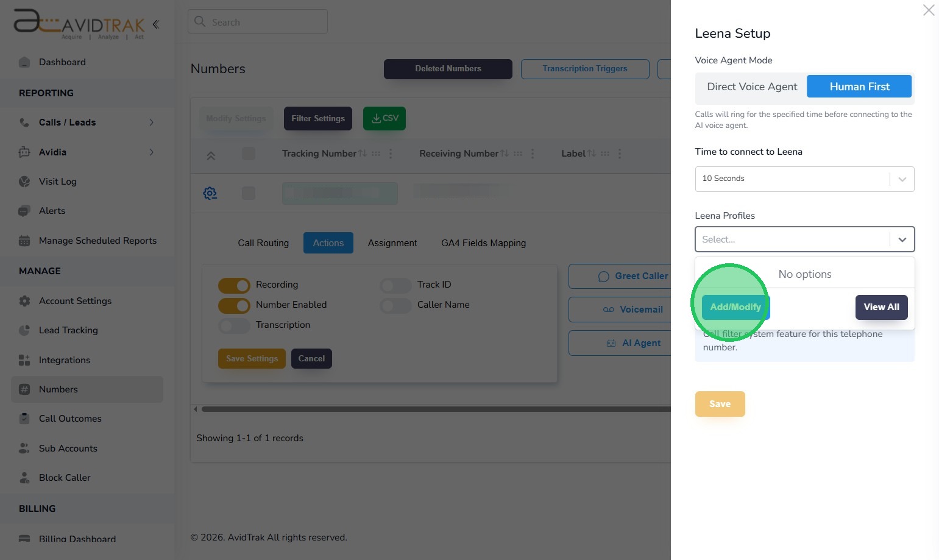Screen dimensions: 939x560
Task: Click the Visit Log icon
Action: coord(24,182)
